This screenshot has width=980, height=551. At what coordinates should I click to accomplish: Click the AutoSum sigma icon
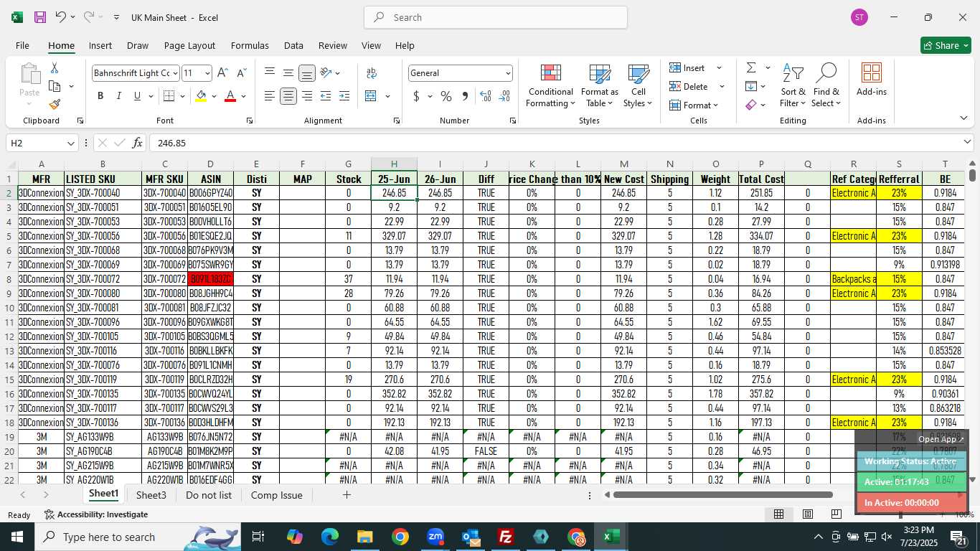tap(751, 68)
